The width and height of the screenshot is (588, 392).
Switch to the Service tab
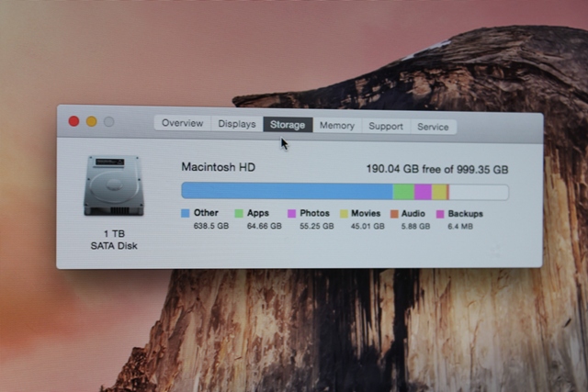433,127
